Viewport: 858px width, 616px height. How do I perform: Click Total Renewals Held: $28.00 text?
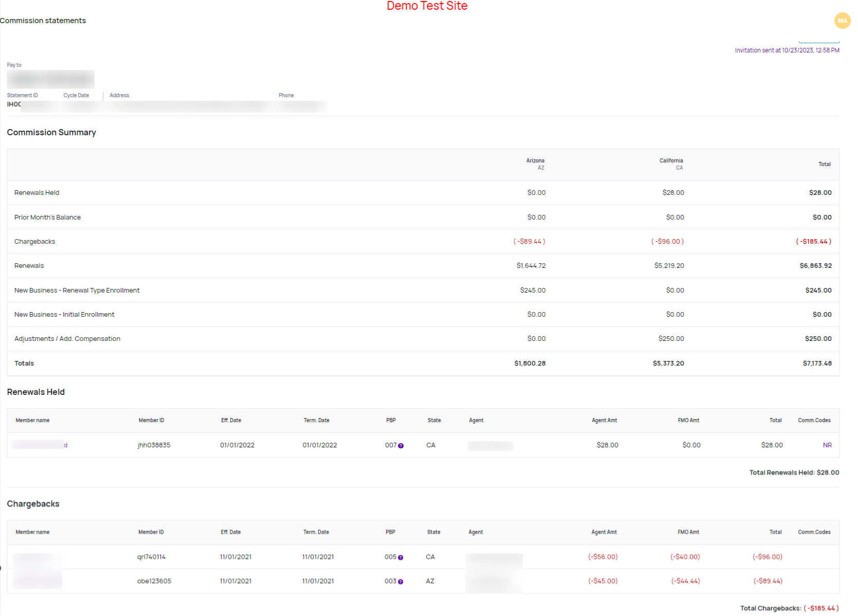click(794, 473)
